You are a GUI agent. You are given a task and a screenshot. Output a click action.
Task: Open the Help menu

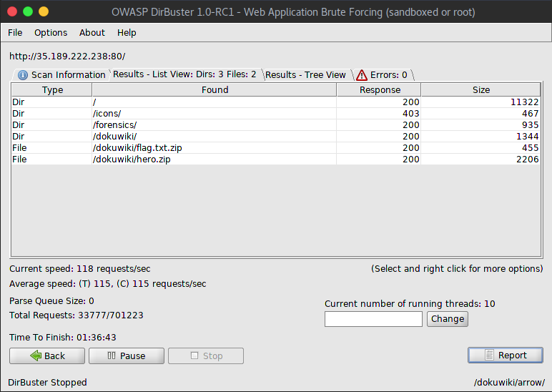(127, 33)
